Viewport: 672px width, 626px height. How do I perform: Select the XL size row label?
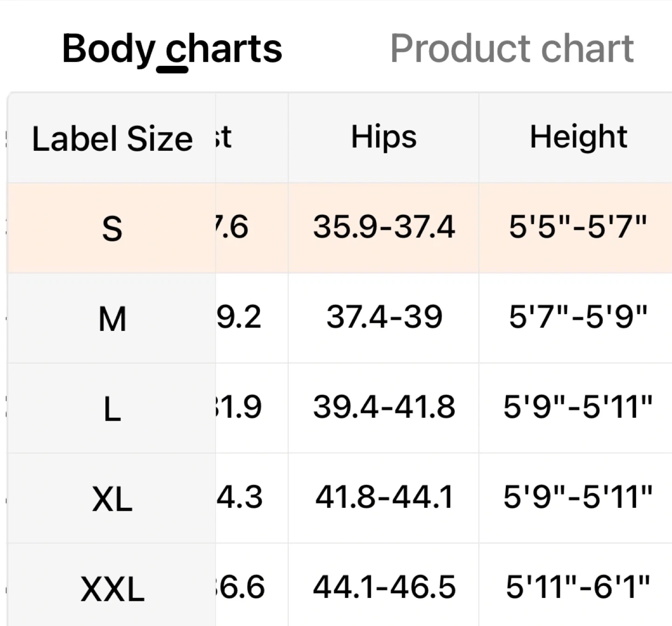[x=112, y=499]
